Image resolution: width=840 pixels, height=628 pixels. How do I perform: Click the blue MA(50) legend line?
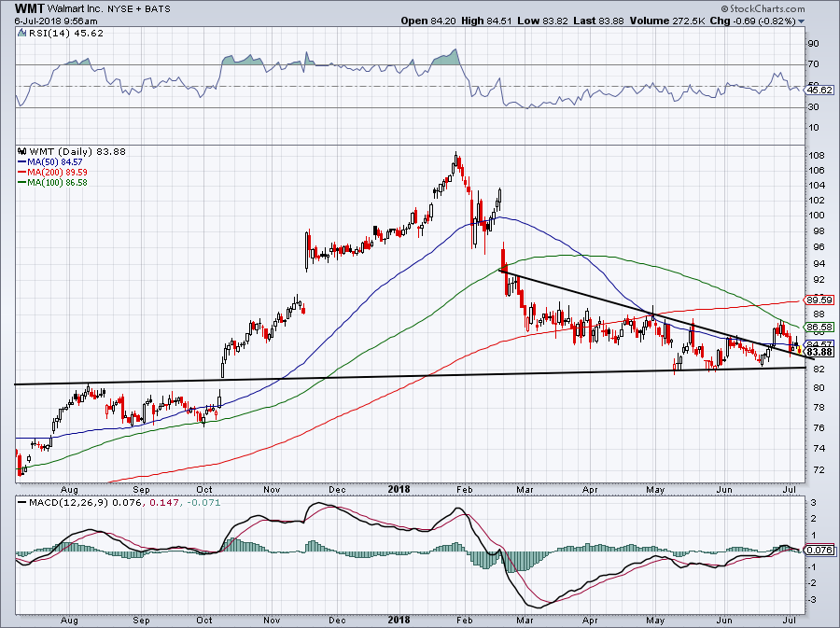coord(22,161)
